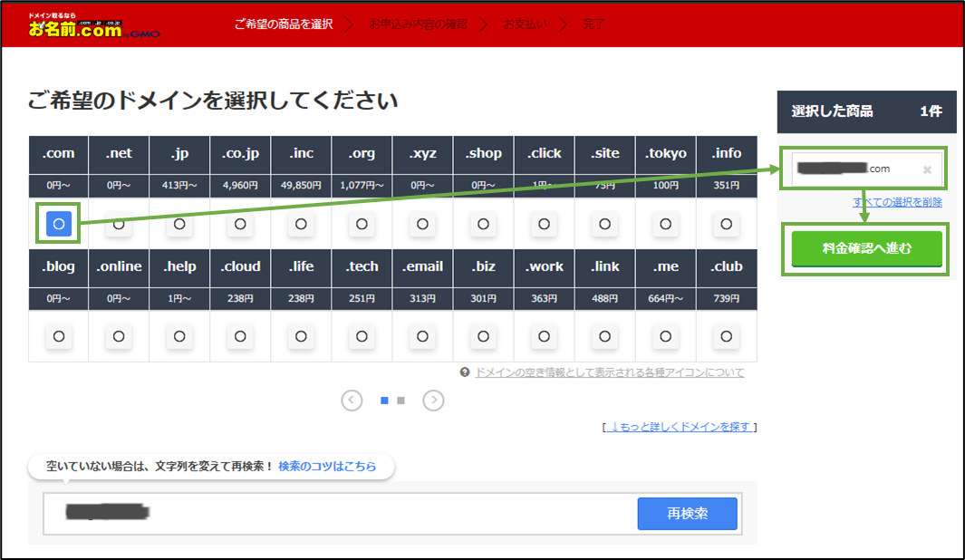This screenshot has height=560, width=965.
Task: Select the .co.jp domain option
Action: point(240,224)
